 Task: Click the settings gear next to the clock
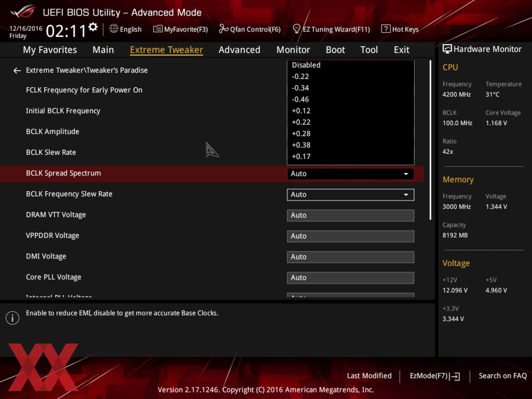click(x=93, y=27)
